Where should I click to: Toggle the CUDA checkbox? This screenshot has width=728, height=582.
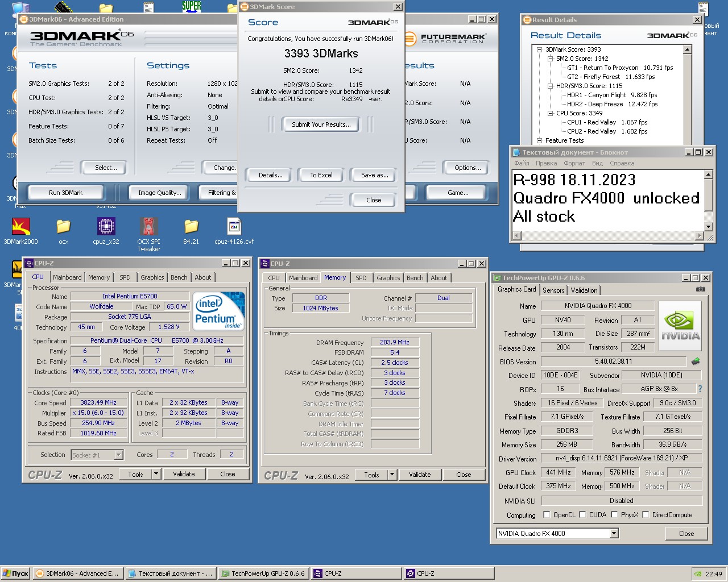582,515
